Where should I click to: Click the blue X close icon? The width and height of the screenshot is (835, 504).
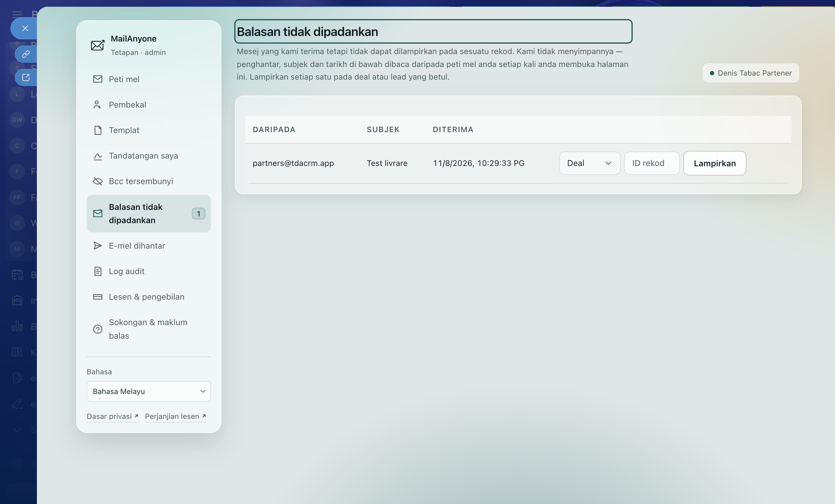[25, 28]
